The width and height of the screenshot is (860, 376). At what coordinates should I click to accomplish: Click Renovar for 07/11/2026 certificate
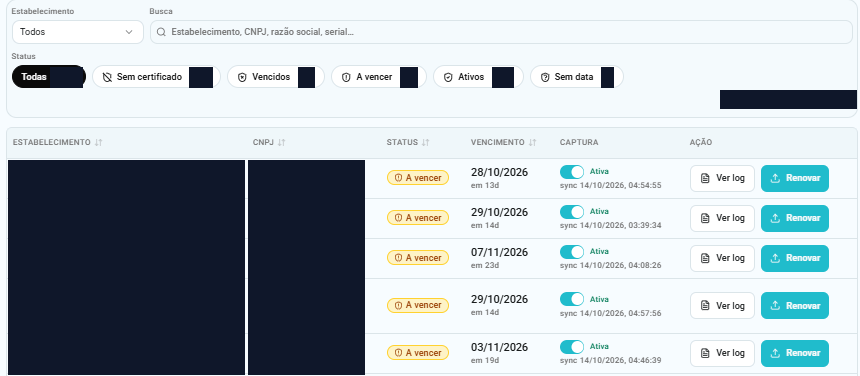click(795, 258)
